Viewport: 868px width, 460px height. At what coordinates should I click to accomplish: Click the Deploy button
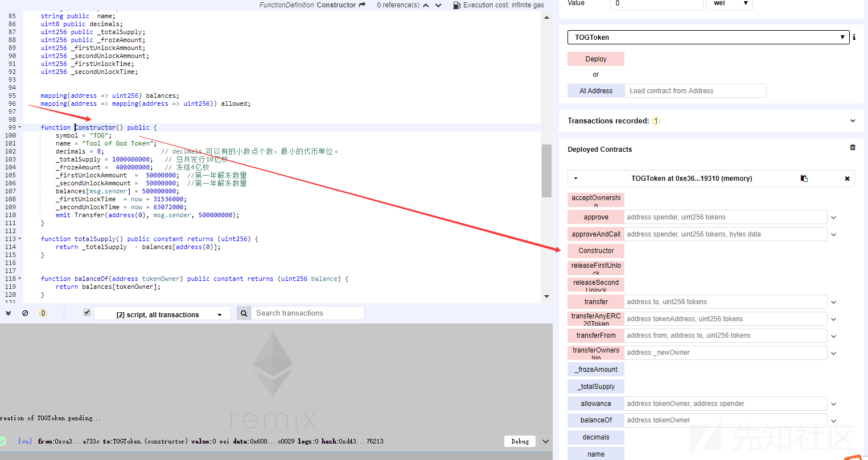coord(596,59)
